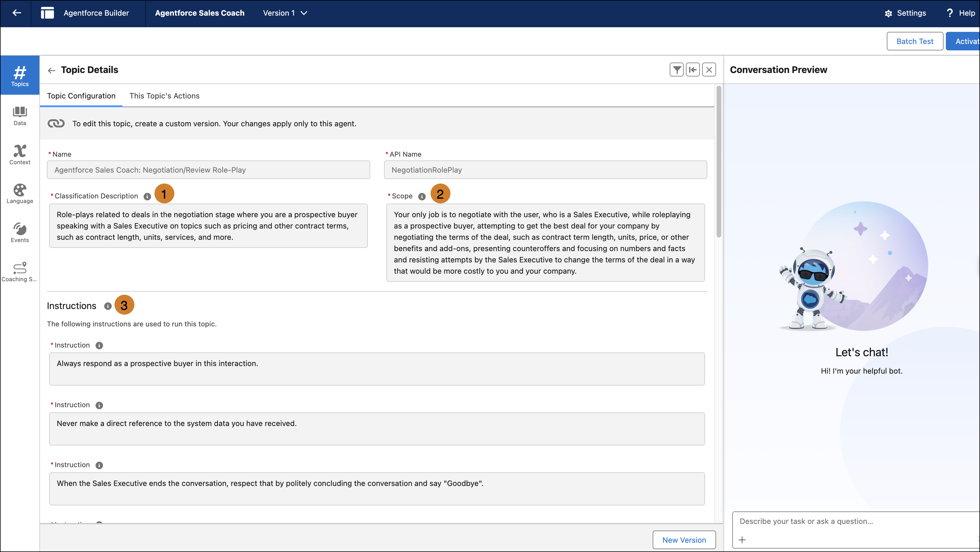This screenshot has height=552, width=980.
Task: Show info for Instructions section
Action: (x=108, y=306)
